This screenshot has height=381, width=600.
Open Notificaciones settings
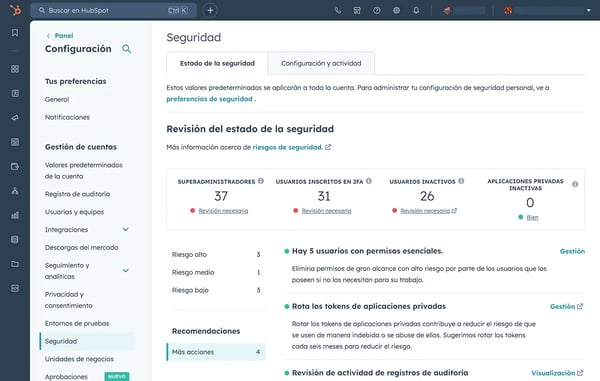coord(67,117)
